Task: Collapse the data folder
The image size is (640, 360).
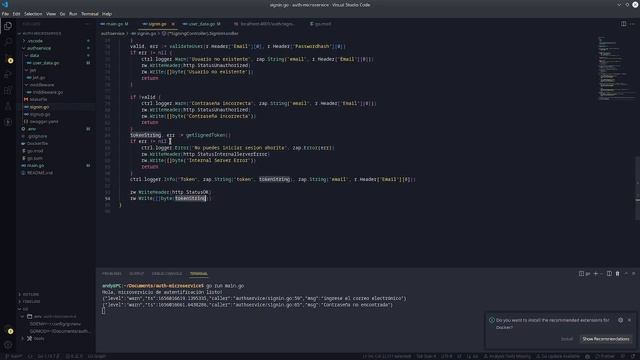Action: [34, 56]
